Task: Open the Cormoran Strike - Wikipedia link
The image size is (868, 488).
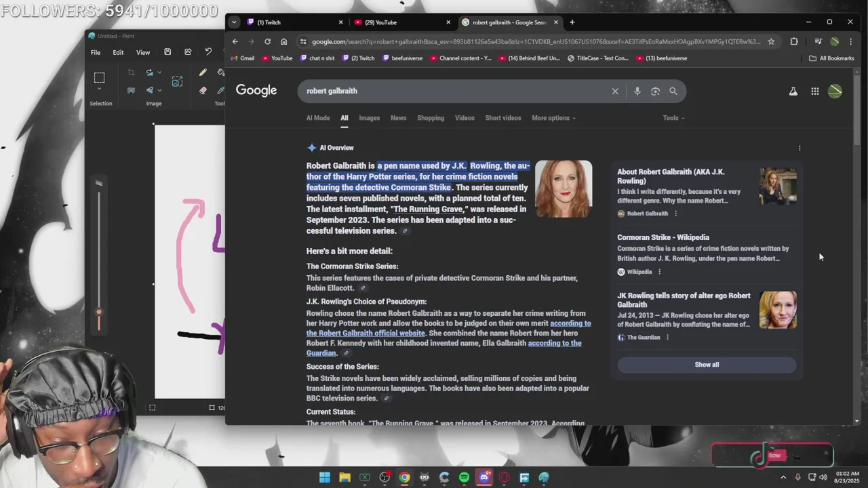Action: pyautogui.click(x=663, y=237)
